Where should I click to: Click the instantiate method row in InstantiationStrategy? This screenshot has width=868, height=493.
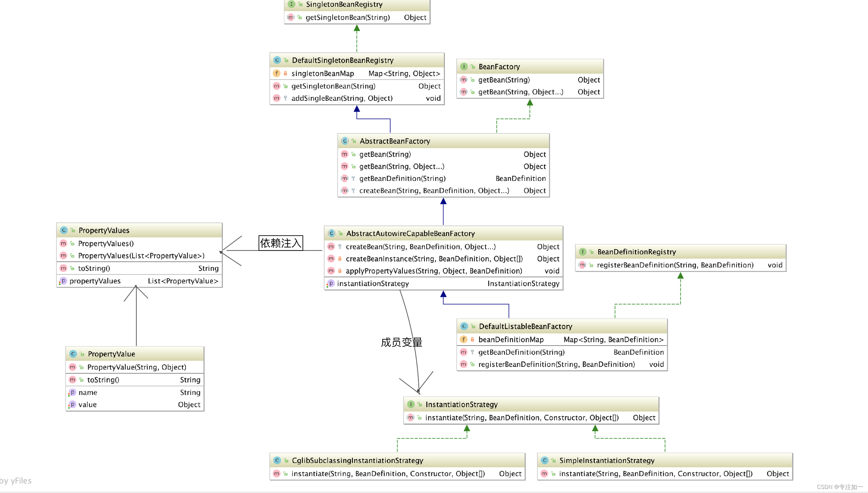531,418
